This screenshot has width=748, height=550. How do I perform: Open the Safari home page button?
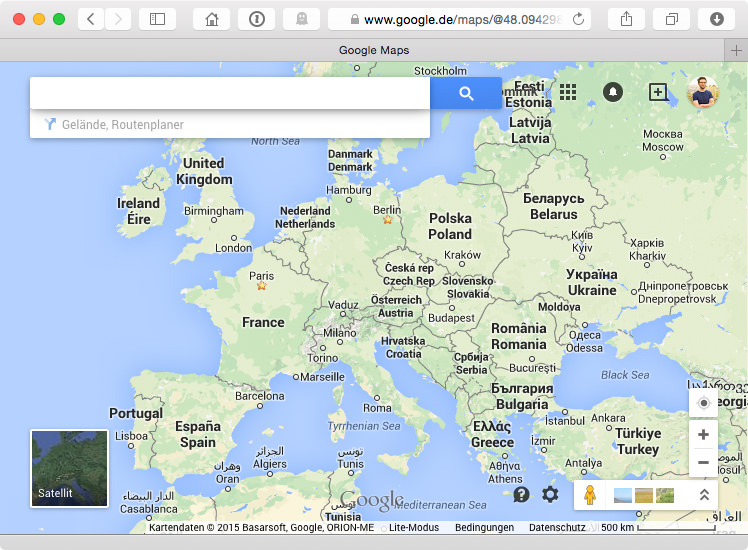211,19
